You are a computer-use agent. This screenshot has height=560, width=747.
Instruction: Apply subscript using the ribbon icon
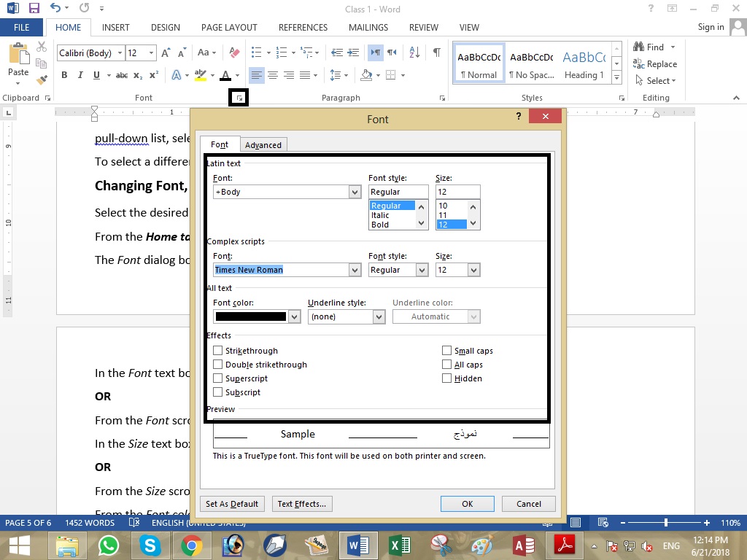click(136, 74)
